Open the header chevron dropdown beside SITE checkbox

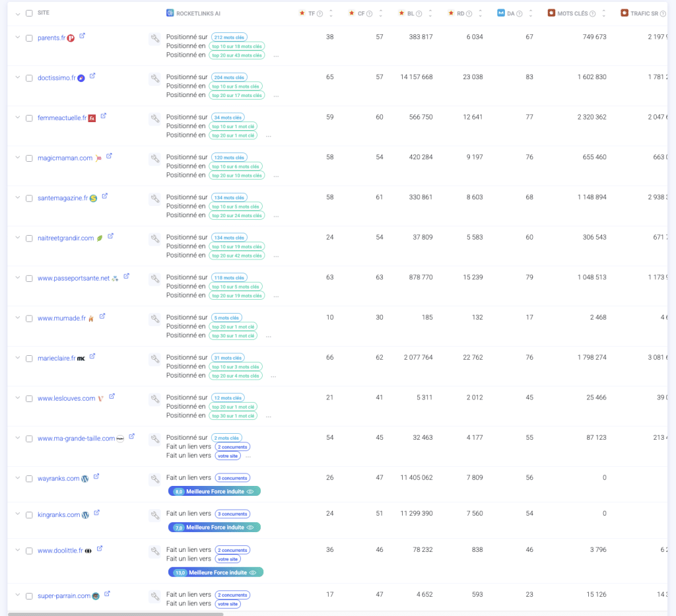[18, 13]
